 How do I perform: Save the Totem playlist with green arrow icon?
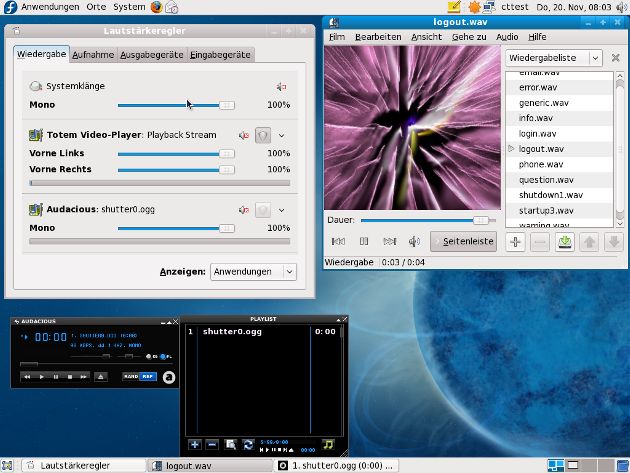click(x=564, y=241)
